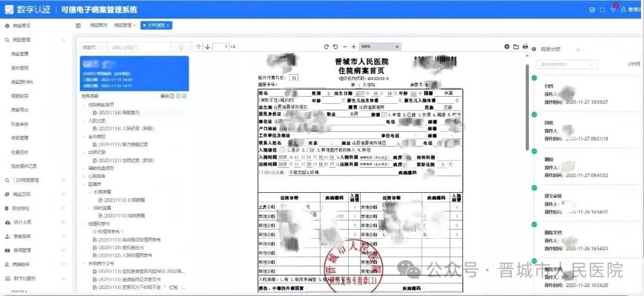Viewport: 644px width, 296px height.
Task: Go to the next page with down arrow
Action: [208, 47]
